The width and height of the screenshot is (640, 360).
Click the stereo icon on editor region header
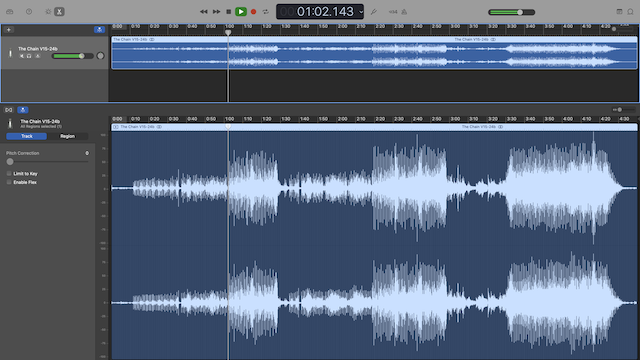pos(159,127)
